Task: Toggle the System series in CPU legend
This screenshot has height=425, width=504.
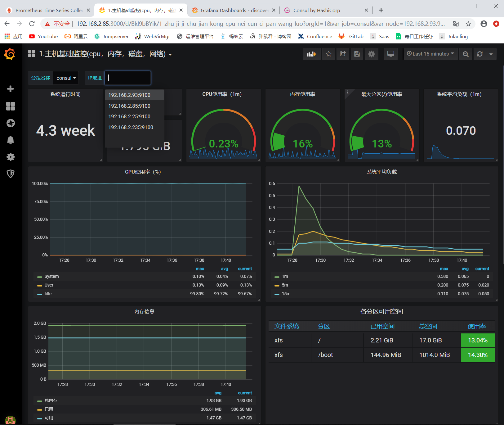Action: (51, 276)
